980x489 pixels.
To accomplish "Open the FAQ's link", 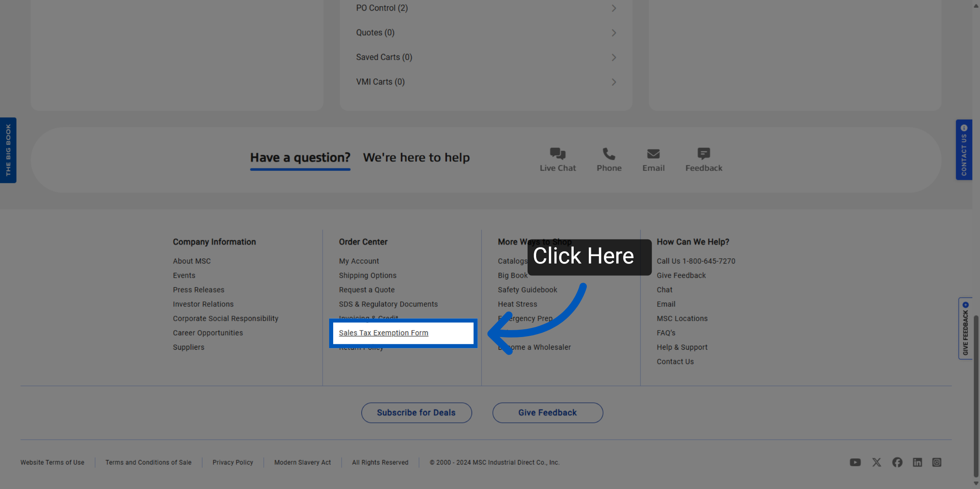I will point(666,333).
